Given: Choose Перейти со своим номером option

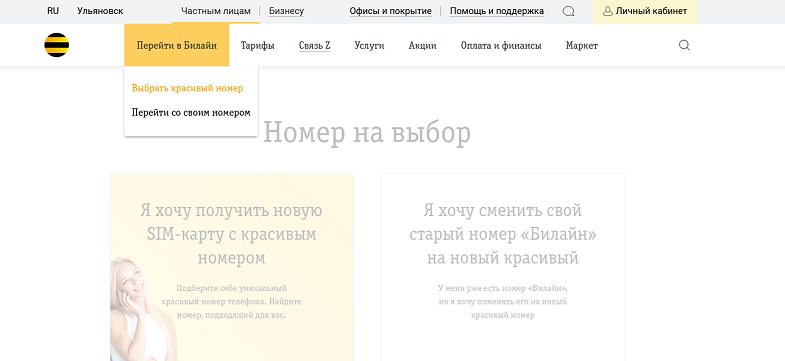Looking at the screenshot, I should click(191, 113).
